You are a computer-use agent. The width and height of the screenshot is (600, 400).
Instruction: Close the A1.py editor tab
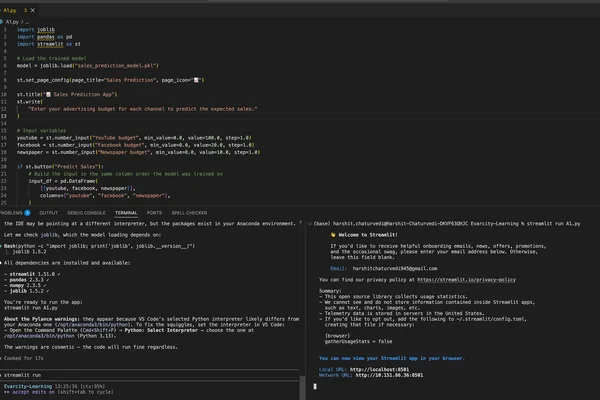[33, 10]
